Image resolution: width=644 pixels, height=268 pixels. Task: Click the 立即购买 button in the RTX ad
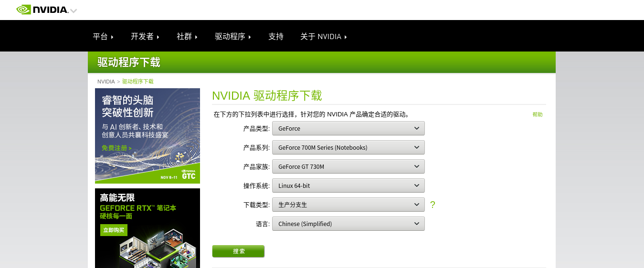pyautogui.click(x=114, y=230)
